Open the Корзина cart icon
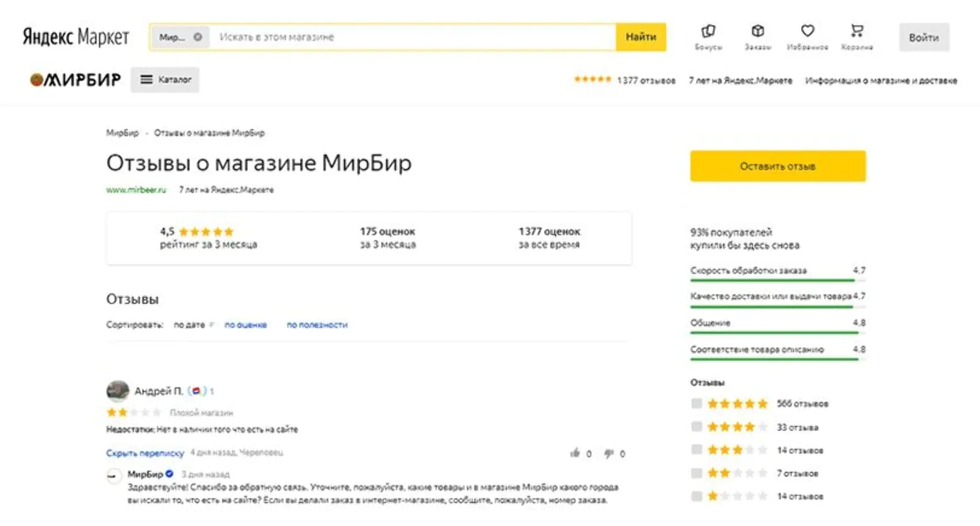980x526 pixels. pyautogui.click(x=857, y=37)
